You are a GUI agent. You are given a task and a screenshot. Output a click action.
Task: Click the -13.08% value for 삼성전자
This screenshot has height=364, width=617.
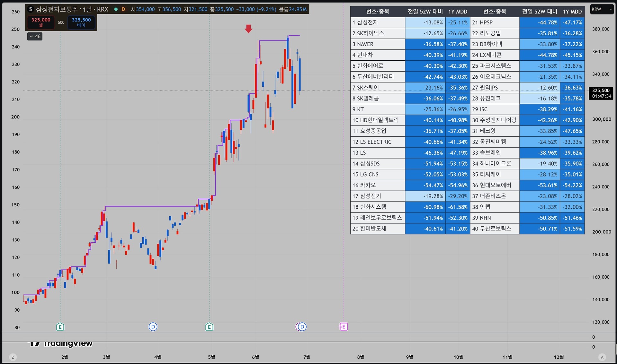tap(425, 22)
